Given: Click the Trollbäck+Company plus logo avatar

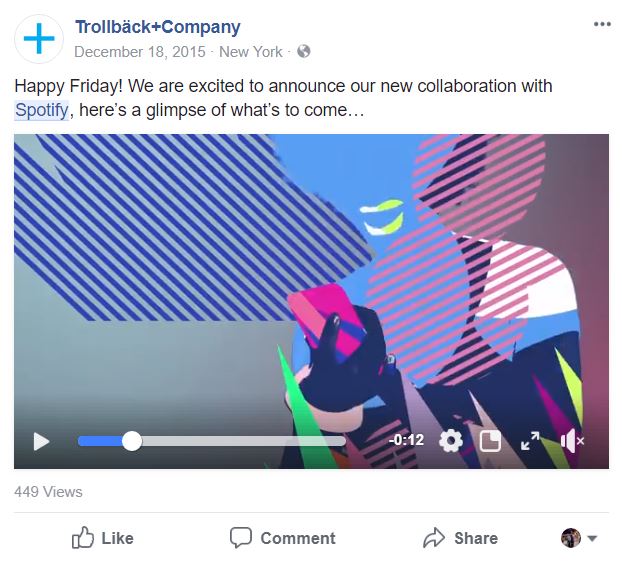Looking at the screenshot, I should pyautogui.click(x=39, y=39).
